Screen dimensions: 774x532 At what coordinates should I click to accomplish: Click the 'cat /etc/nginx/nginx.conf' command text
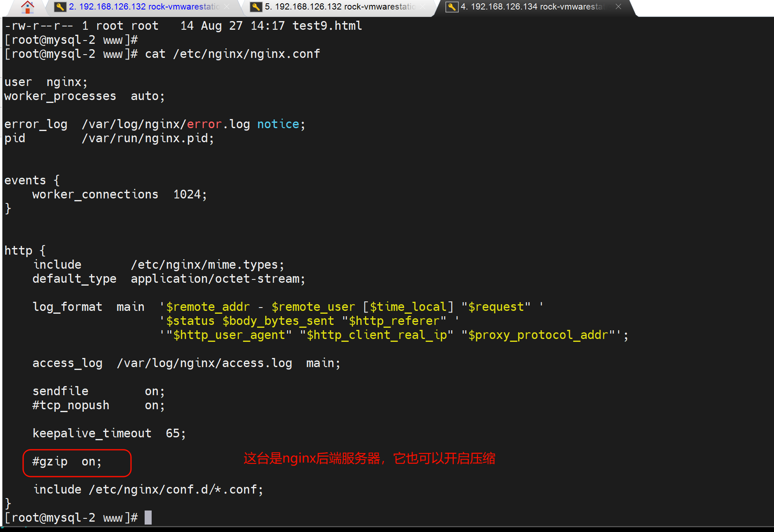(x=232, y=54)
